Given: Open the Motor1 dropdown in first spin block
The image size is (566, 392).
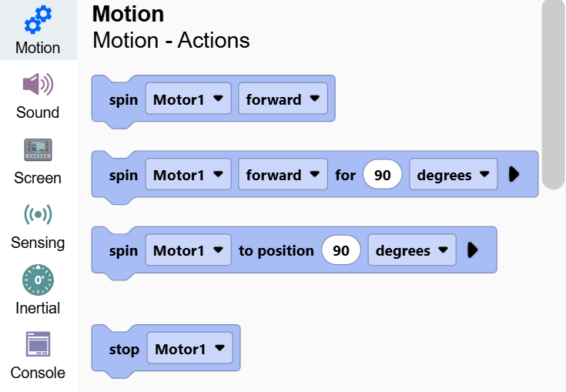Looking at the screenshot, I should [188, 99].
